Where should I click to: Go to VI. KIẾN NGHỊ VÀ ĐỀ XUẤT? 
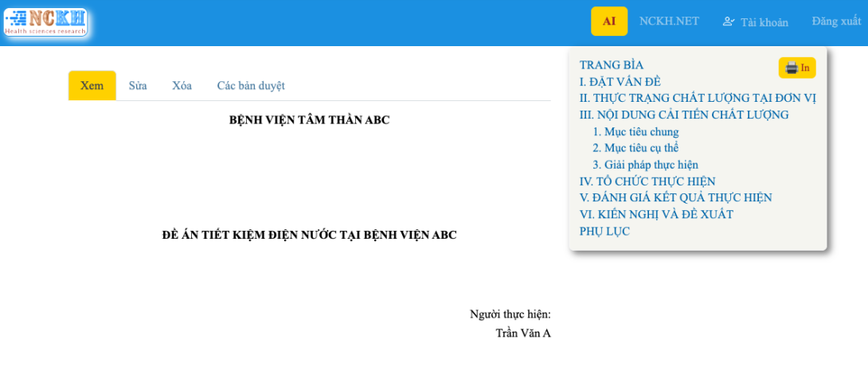(x=656, y=214)
